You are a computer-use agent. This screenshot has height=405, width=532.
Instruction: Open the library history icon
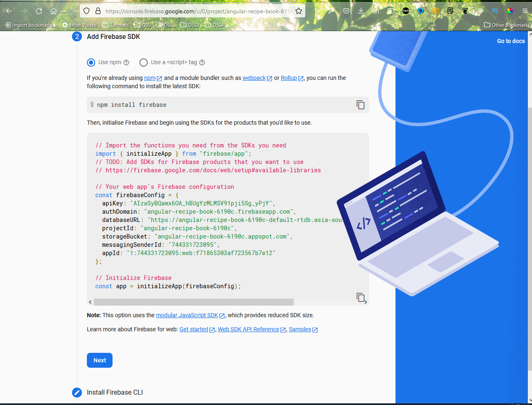pyautogui.click(x=376, y=11)
